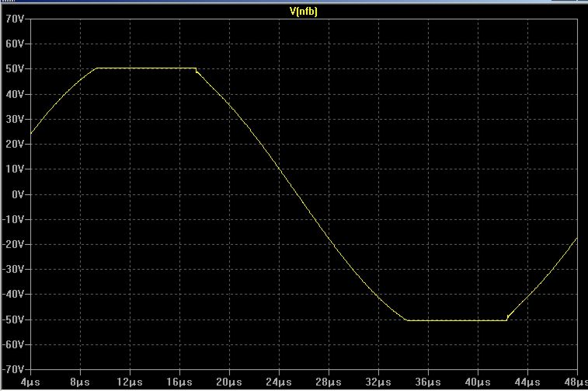Click the V(nfb) trace label
This screenshot has width=588, height=391.
[x=304, y=12]
